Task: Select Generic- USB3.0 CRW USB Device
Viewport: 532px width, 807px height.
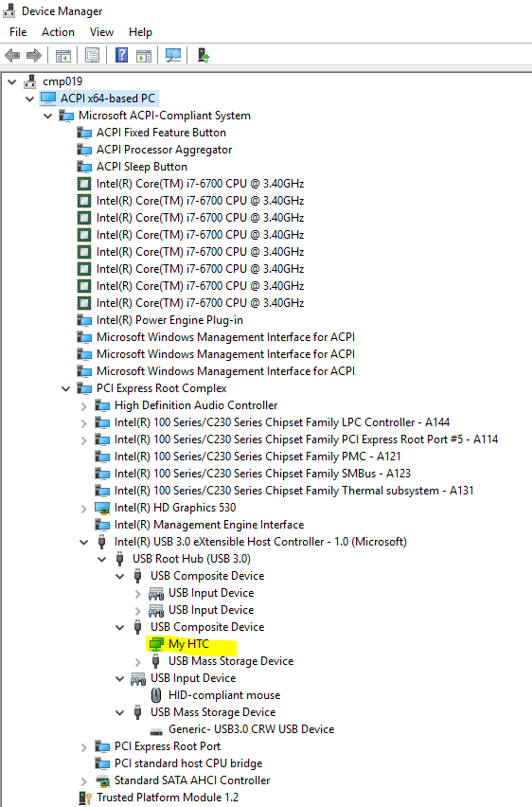Action: (251, 729)
